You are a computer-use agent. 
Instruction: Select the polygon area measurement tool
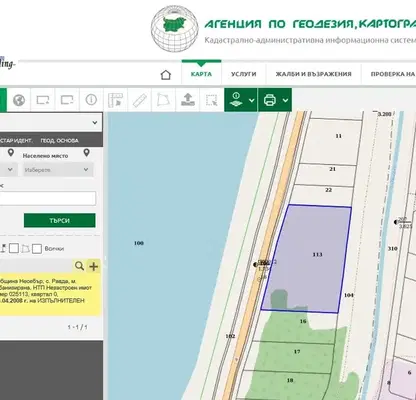point(163,100)
